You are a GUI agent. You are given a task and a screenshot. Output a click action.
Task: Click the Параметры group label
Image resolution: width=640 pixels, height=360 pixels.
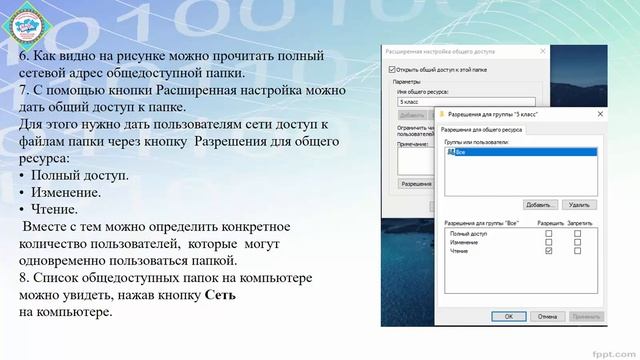point(406,82)
